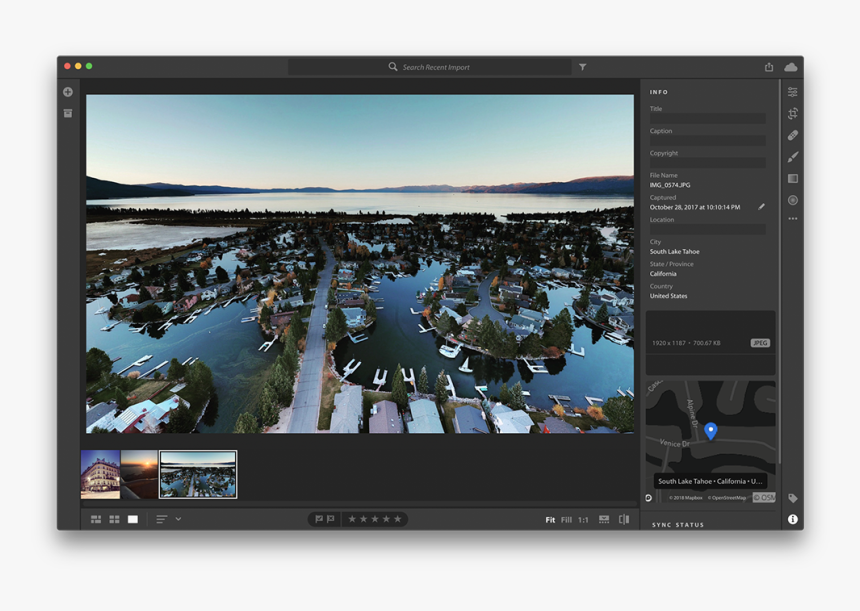Click the South Lake Tahoe map label

[710, 481]
